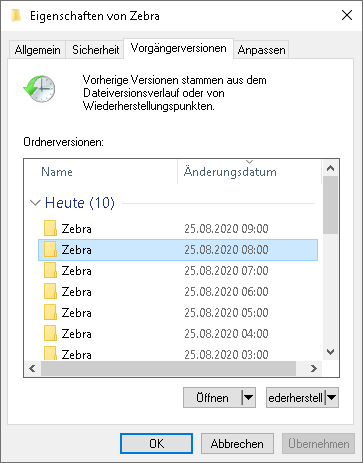Click the Öffnen button
Image resolution: width=363 pixels, height=463 pixels.
(212, 397)
